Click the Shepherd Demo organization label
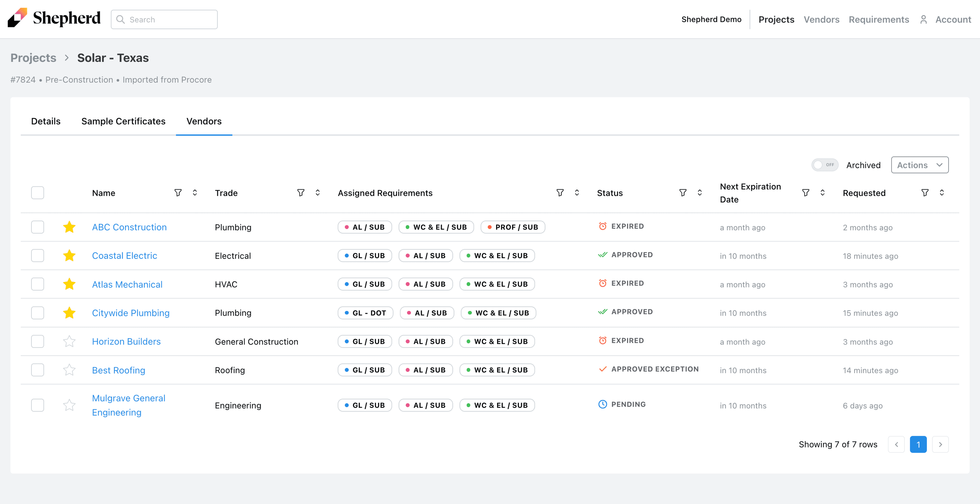980x504 pixels. point(712,19)
